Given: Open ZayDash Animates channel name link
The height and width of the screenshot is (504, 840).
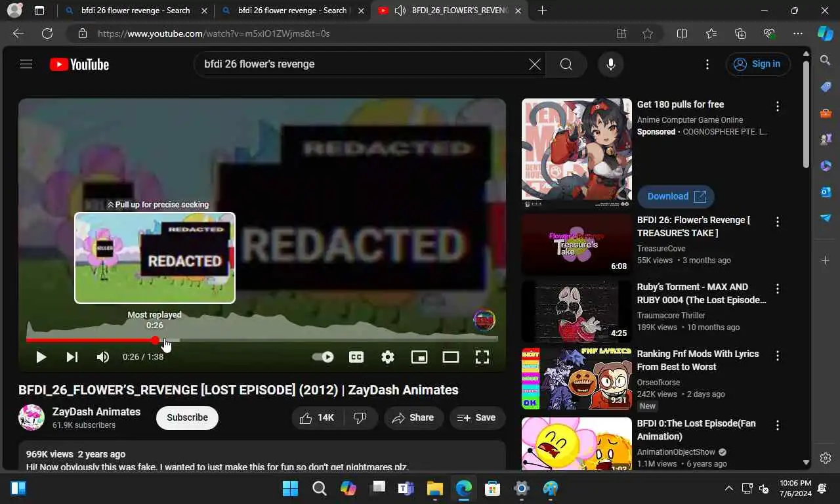Looking at the screenshot, I should coord(96,411).
